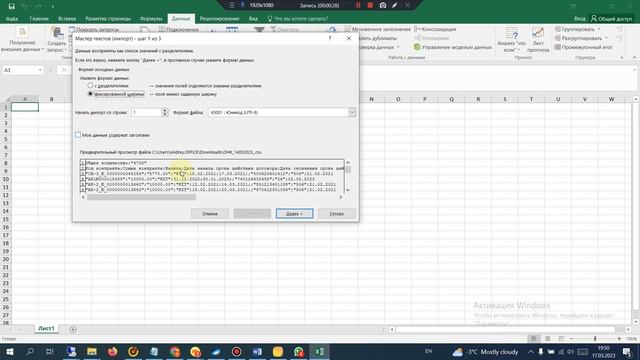This screenshot has width=640, height=360.
Task: Open weather widget Mostly cloudy
Action: pyautogui.click(x=485, y=351)
